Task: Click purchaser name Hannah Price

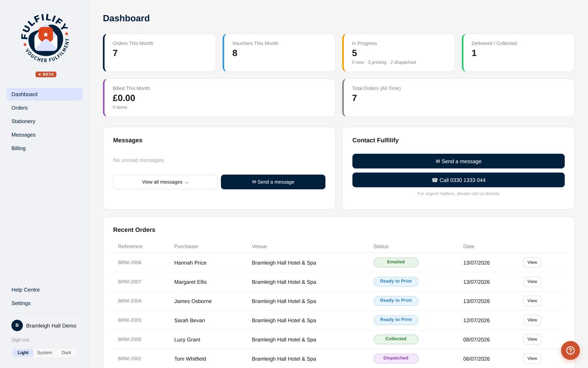Action: pyautogui.click(x=190, y=263)
